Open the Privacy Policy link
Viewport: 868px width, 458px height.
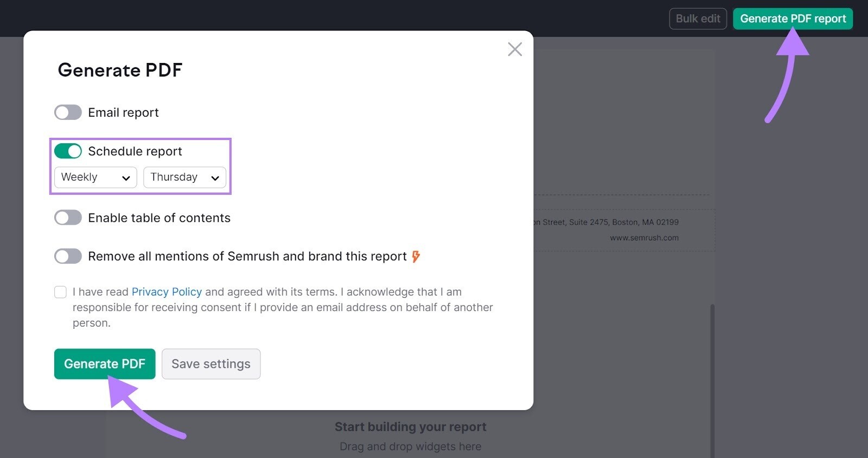pyautogui.click(x=167, y=292)
